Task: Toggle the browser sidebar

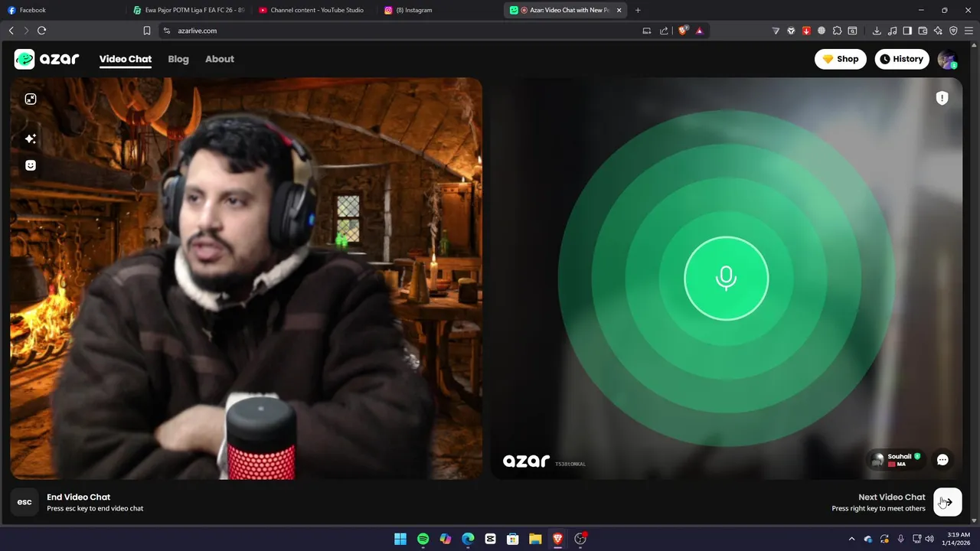Action: coord(907,31)
